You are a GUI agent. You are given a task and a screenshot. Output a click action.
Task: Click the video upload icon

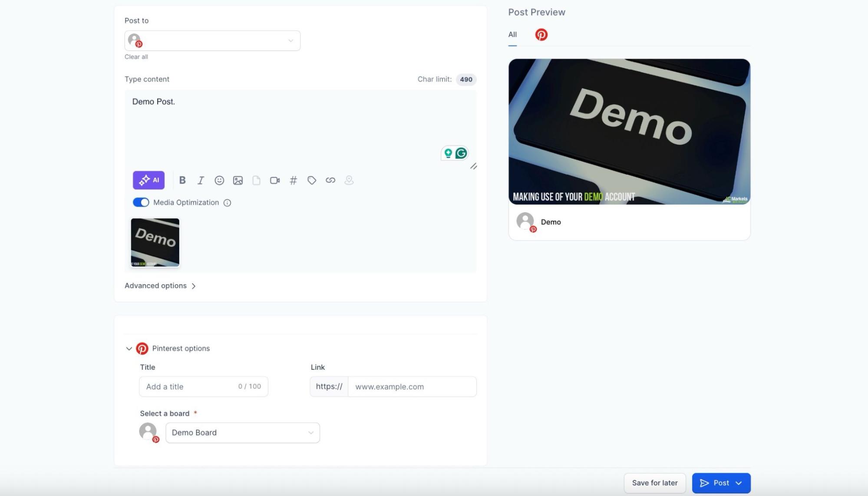click(x=275, y=180)
